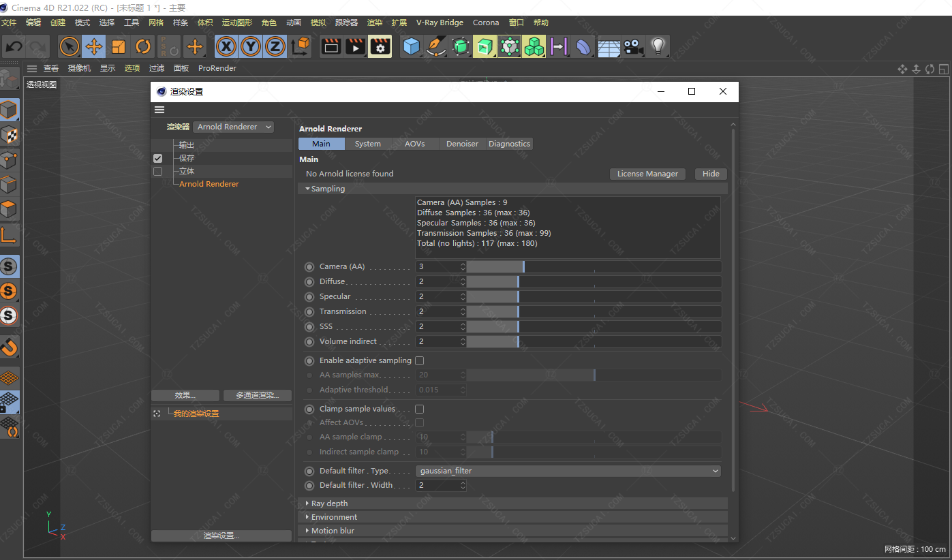This screenshot has height=560, width=952.
Task: Click the viewport pan navigation icon
Action: pyautogui.click(x=903, y=69)
